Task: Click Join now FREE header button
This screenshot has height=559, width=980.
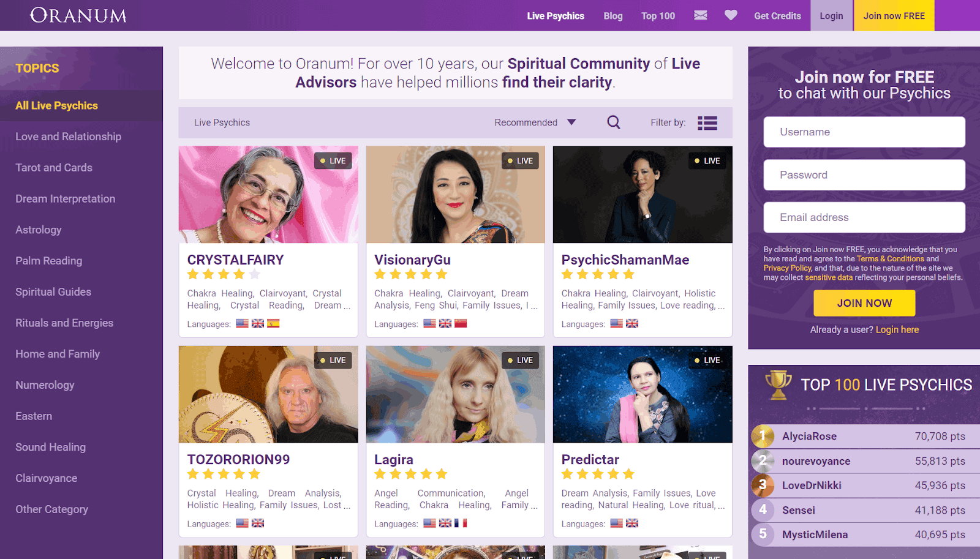Action: click(x=894, y=15)
